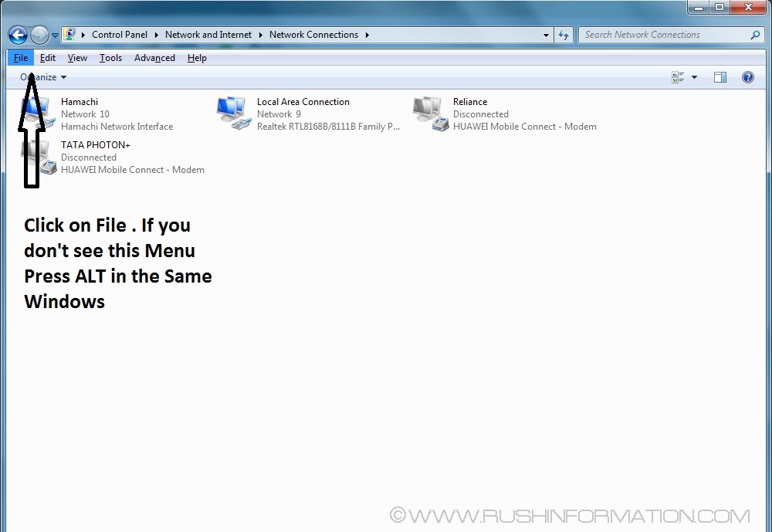Select the Hamachi network connection icon
Screen dimensions: 772x532
[x=36, y=114]
